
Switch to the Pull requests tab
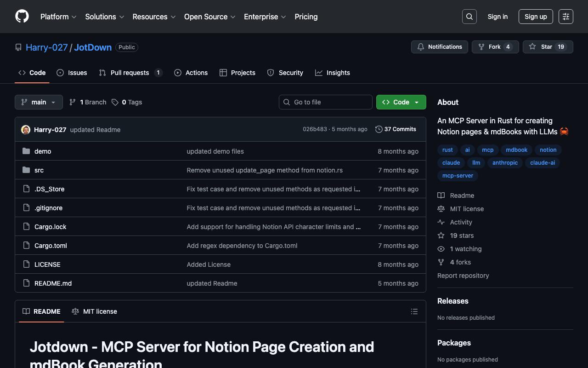(130, 73)
